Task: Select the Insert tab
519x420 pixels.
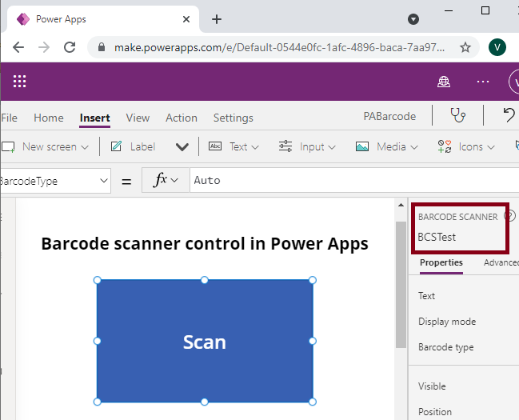Action: (x=94, y=118)
